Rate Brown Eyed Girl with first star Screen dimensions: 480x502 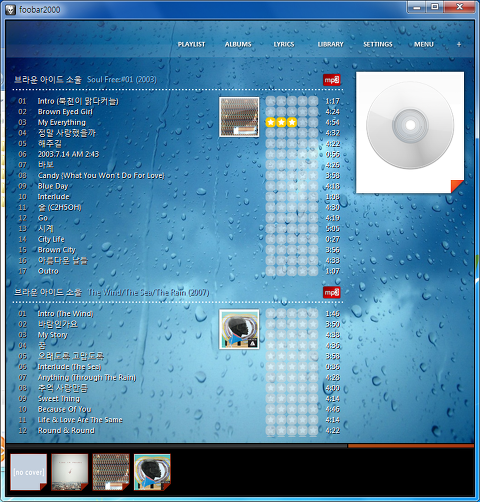coord(271,112)
